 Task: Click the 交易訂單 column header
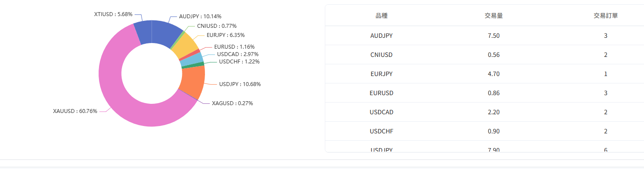pyautogui.click(x=606, y=16)
